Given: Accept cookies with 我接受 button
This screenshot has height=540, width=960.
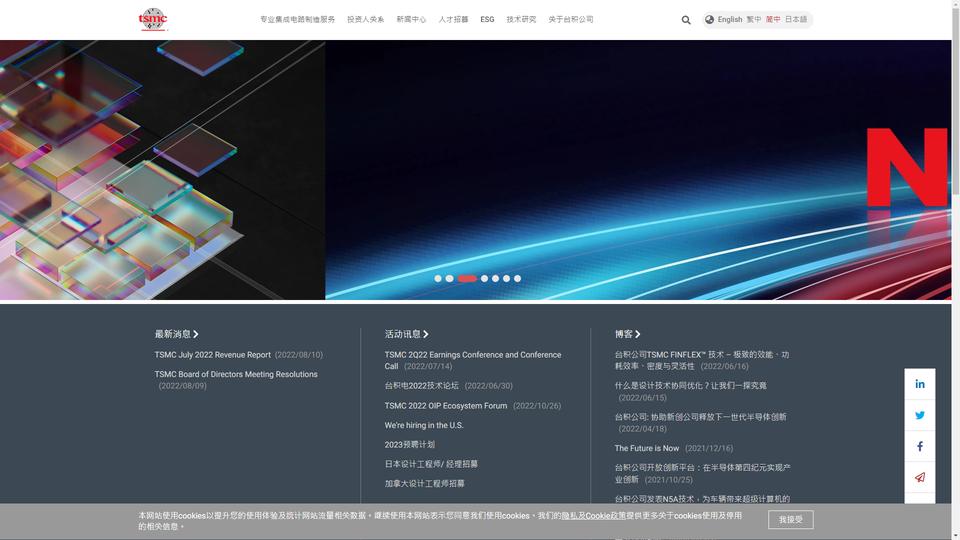Looking at the screenshot, I should [x=790, y=520].
